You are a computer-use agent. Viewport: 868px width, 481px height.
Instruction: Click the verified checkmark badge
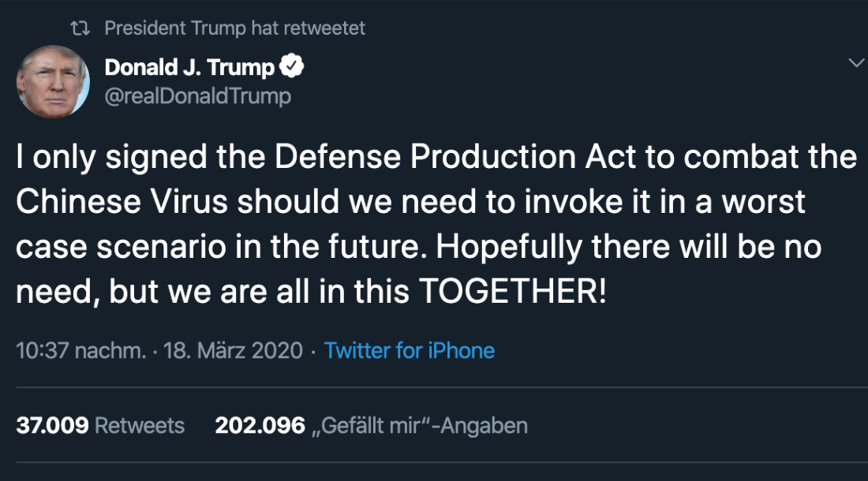coord(292,68)
